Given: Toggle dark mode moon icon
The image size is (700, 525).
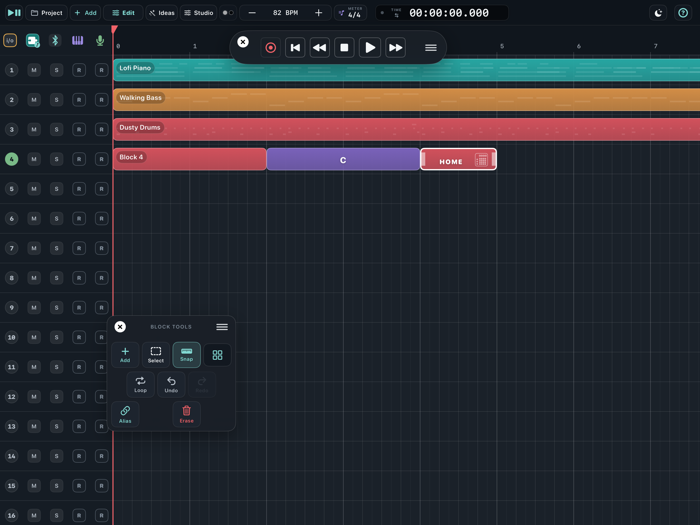Looking at the screenshot, I should (658, 13).
